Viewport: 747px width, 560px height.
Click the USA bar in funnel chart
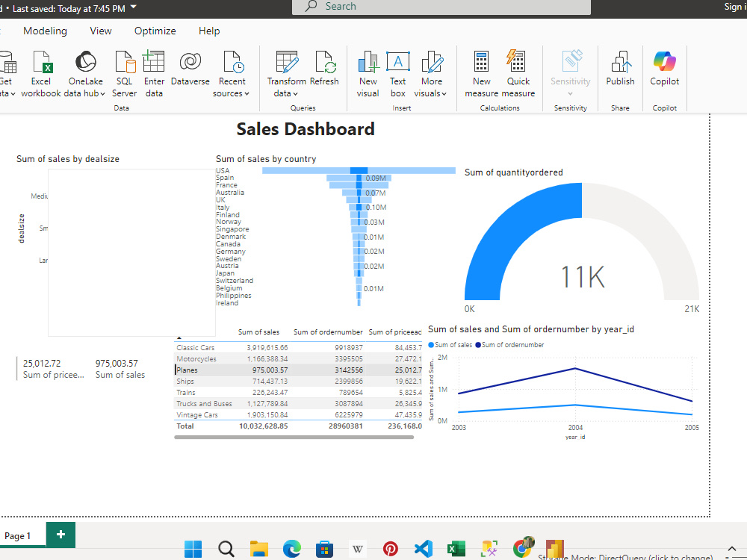359,170
